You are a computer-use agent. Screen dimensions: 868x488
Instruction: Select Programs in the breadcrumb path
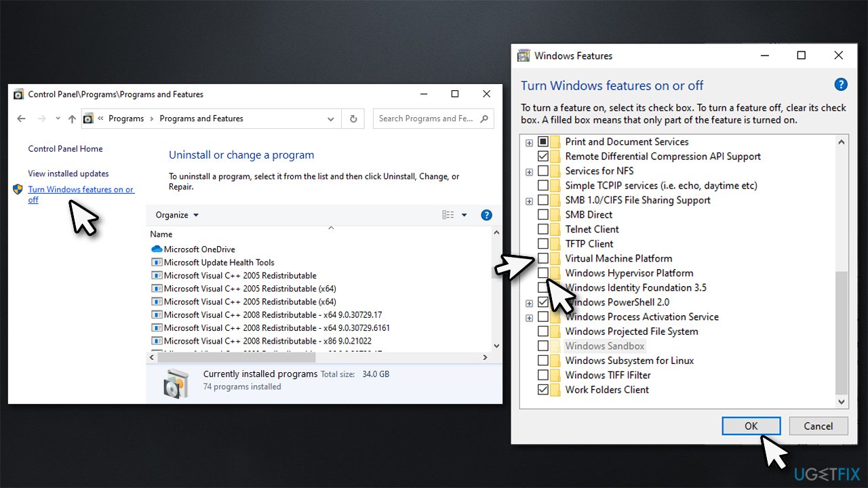coord(126,118)
